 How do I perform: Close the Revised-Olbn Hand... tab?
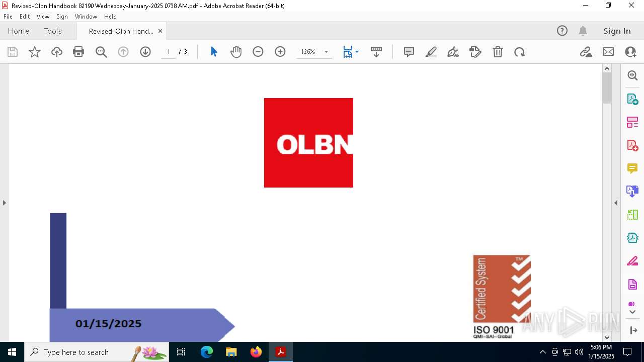point(160,31)
